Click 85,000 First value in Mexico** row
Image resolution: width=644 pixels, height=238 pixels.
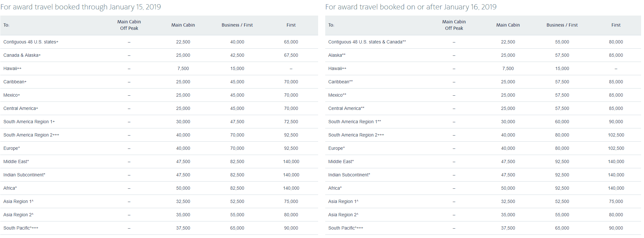tap(616, 95)
